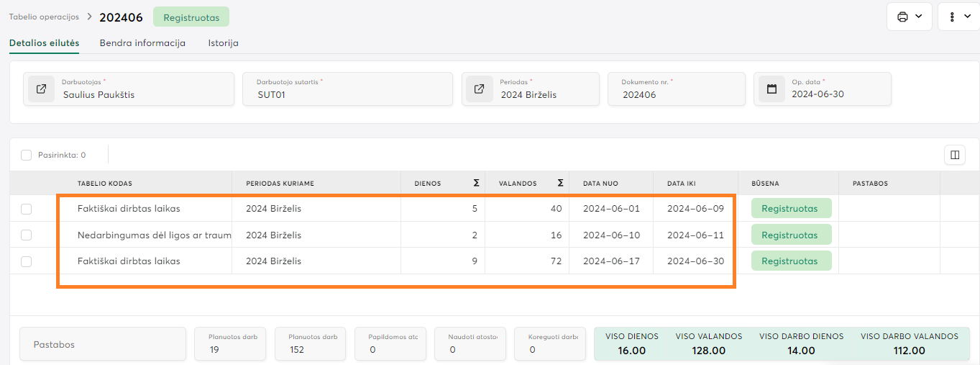The image size is (980, 365).
Task: Expand the more options dropdown arrow
Action: (967, 17)
